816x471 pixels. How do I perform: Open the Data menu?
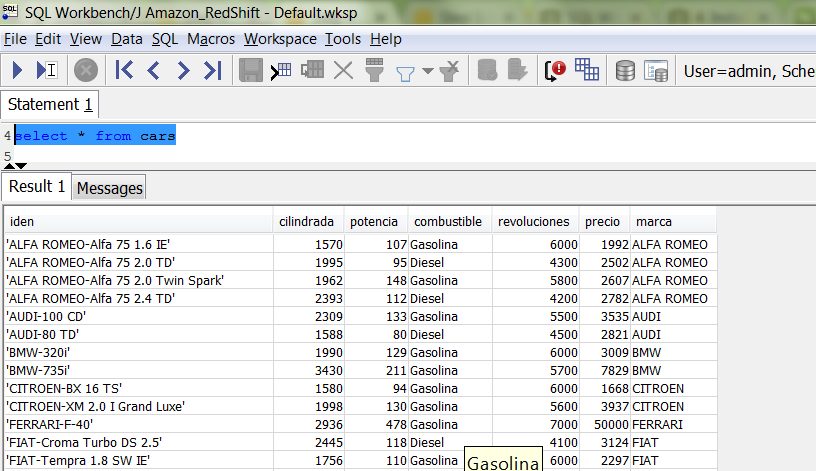126,39
